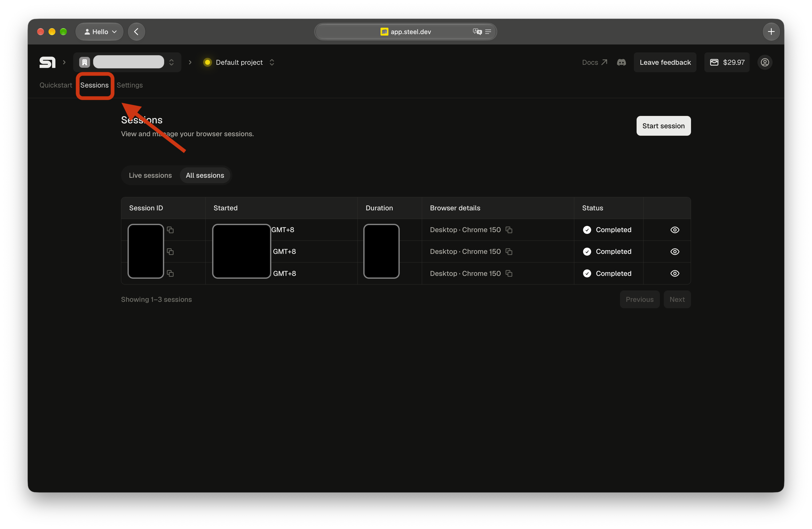
Task: Copy browser details in the second row
Action: click(509, 252)
